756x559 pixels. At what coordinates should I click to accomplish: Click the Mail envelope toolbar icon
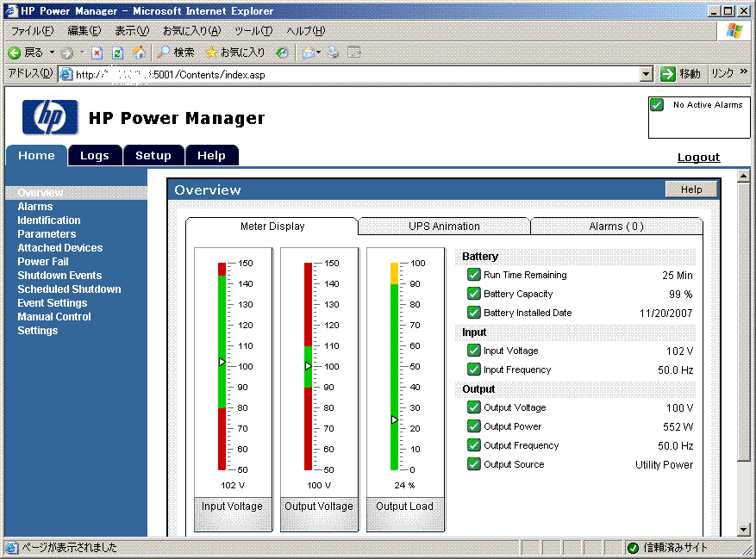(x=309, y=53)
